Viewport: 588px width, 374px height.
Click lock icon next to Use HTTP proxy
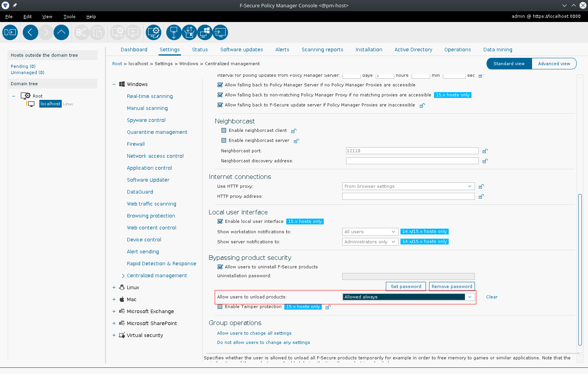(x=481, y=186)
